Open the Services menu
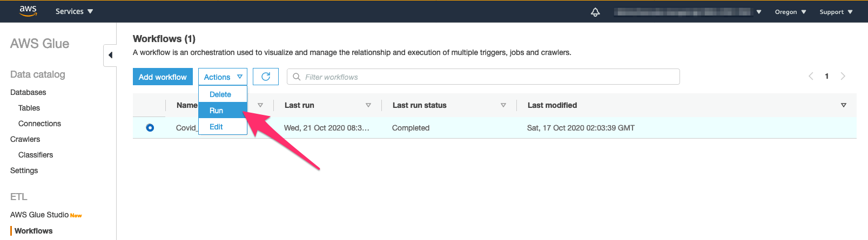Screen dimensions: 868x240 click(x=75, y=11)
